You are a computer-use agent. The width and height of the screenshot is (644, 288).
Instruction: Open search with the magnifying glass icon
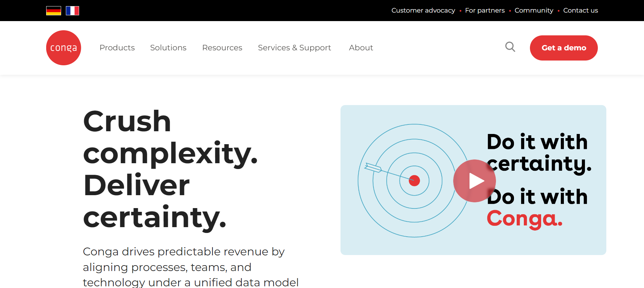[x=510, y=47]
